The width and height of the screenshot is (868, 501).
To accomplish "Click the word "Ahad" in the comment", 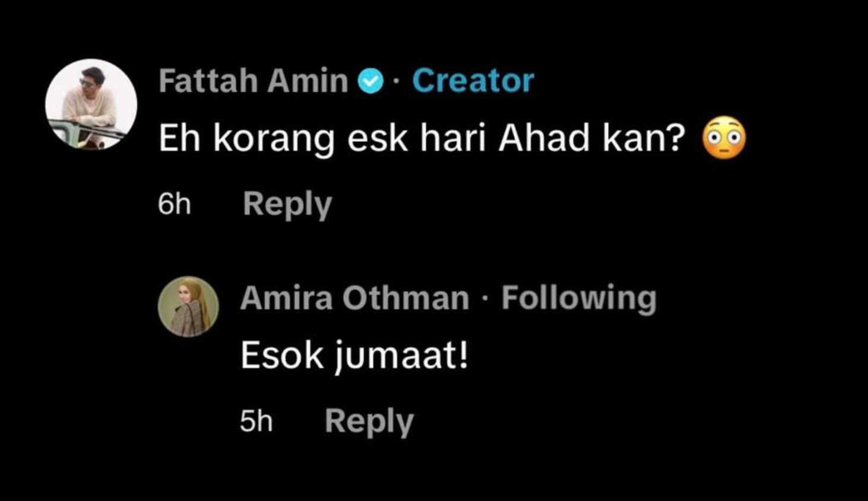I will [544, 139].
